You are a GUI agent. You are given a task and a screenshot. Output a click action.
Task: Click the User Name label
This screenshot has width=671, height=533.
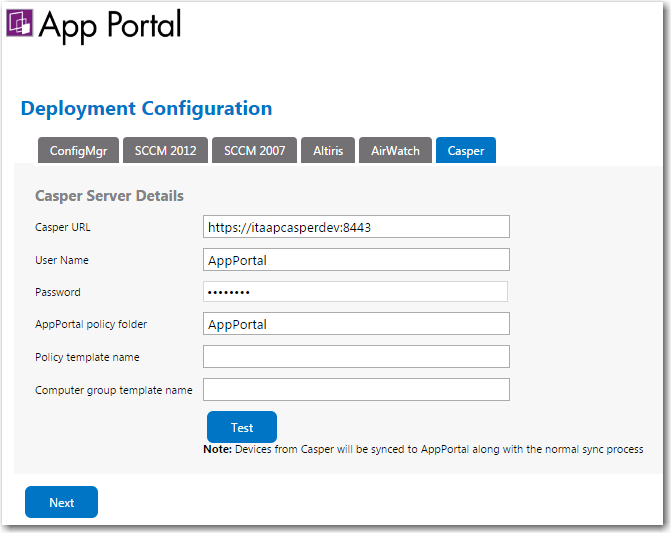[62, 260]
